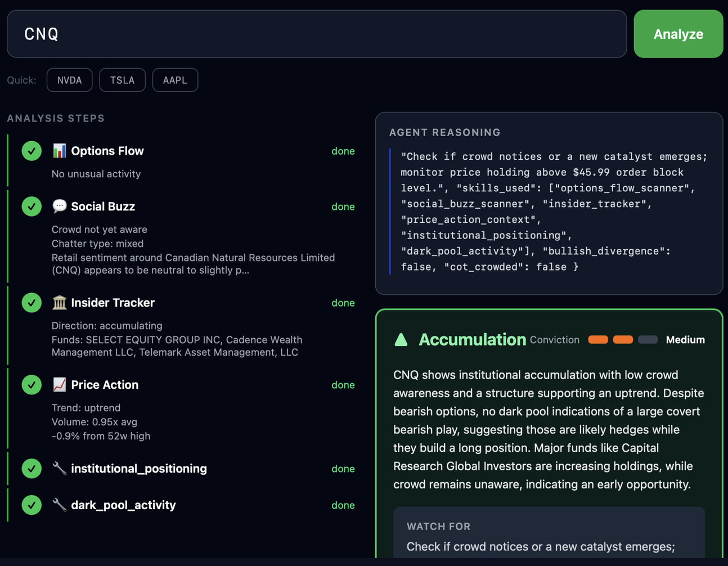Screen dimensions: 728x566
Task: Click the Options Flow bar chart icon
Action: [59, 151]
